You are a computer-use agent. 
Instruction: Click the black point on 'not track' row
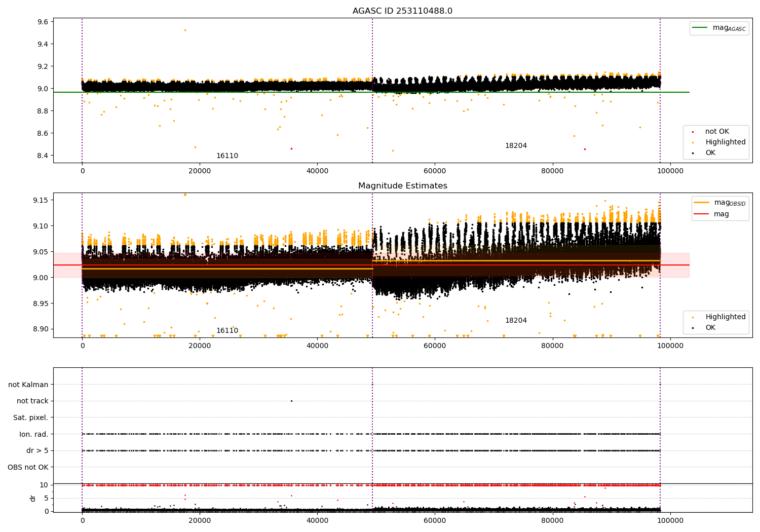click(291, 401)
